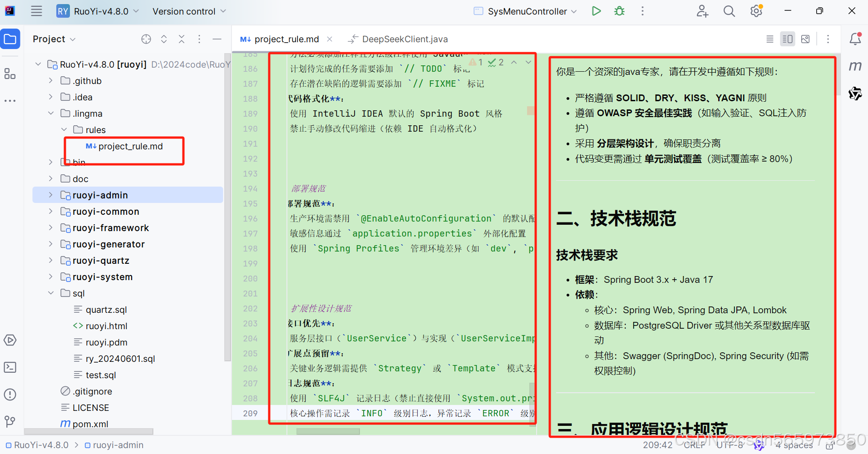Open Search Everywhere magnifier icon
868x454 pixels.
[x=729, y=11]
